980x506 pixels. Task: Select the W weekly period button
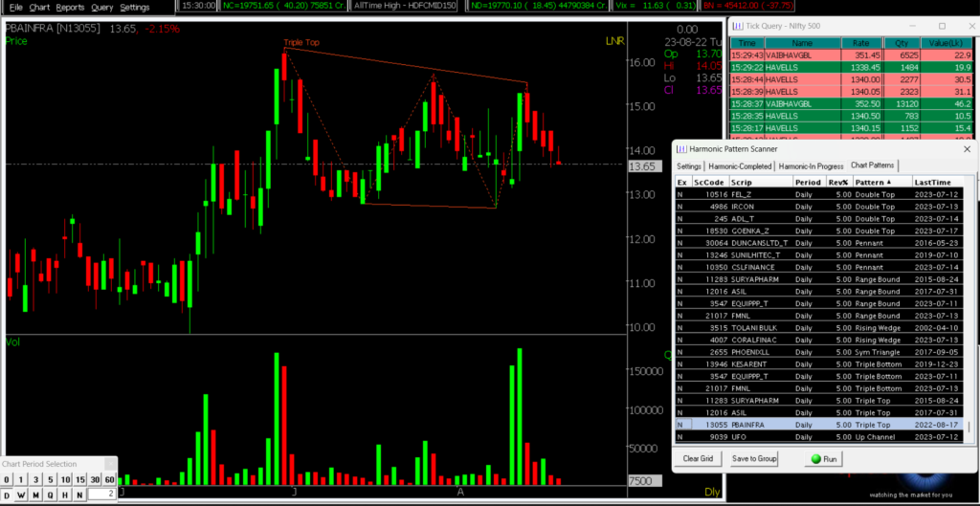[21, 495]
